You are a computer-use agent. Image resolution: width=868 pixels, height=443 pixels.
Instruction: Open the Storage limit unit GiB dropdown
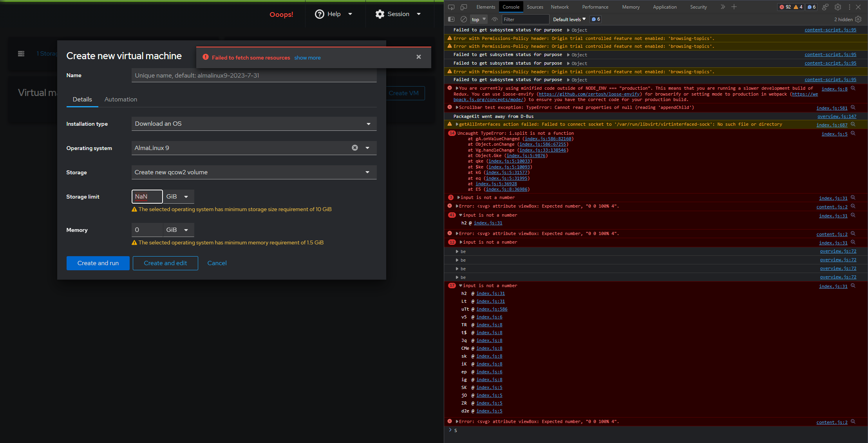178,197
